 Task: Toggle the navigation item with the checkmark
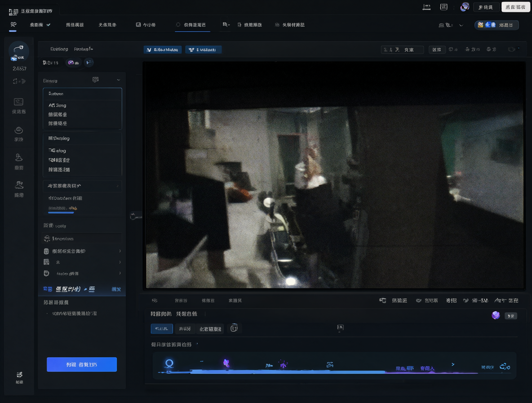click(x=40, y=25)
